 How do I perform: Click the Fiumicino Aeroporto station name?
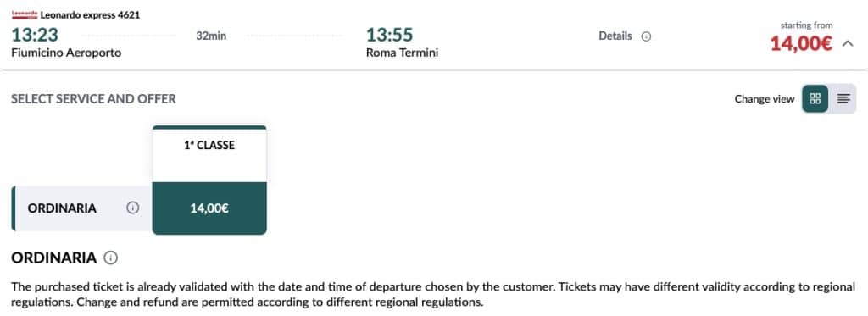click(x=66, y=53)
